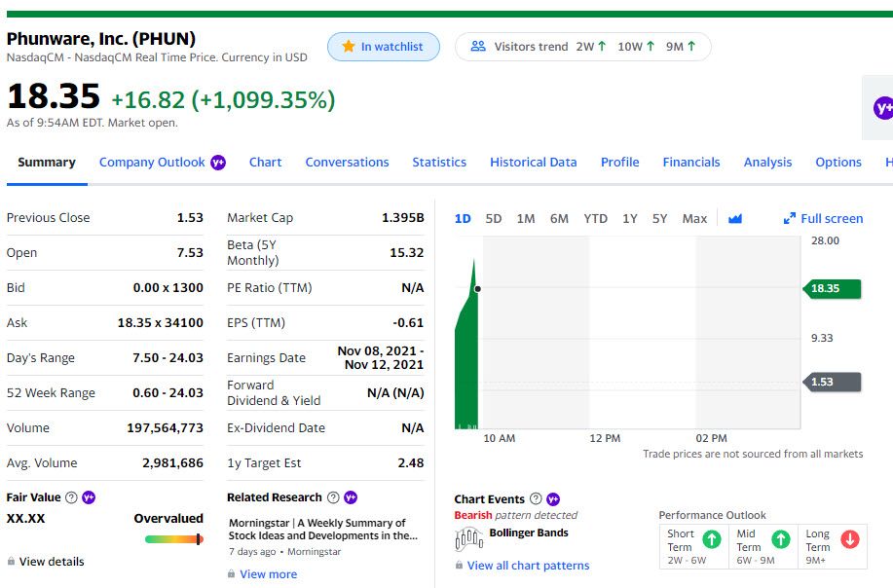Click the 1y Target Est value 2.48
The image size is (893, 588).
coord(411,462)
